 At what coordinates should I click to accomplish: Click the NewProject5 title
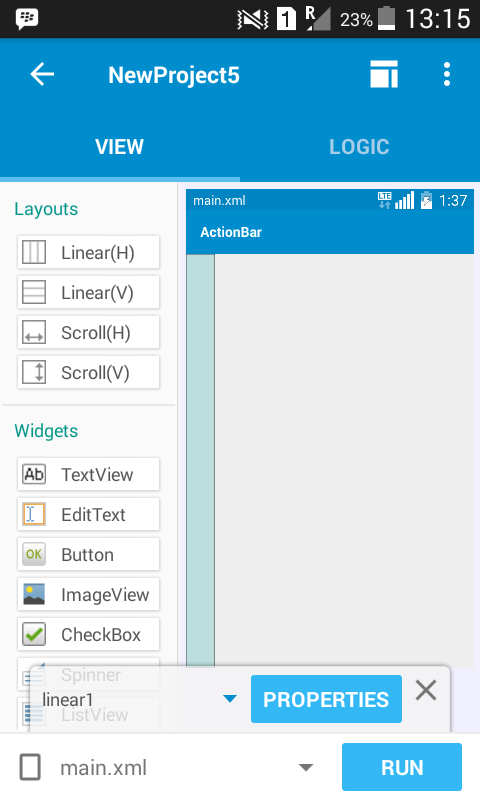point(174,76)
